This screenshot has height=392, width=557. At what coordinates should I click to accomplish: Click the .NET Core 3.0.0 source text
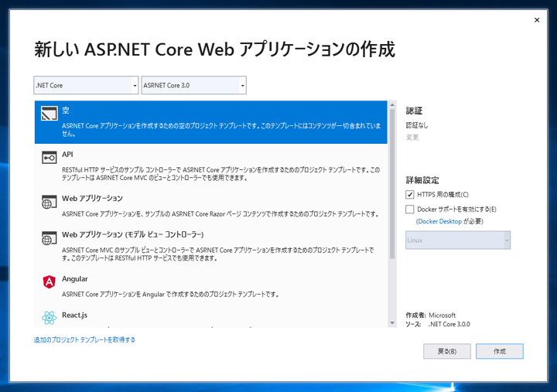449,324
